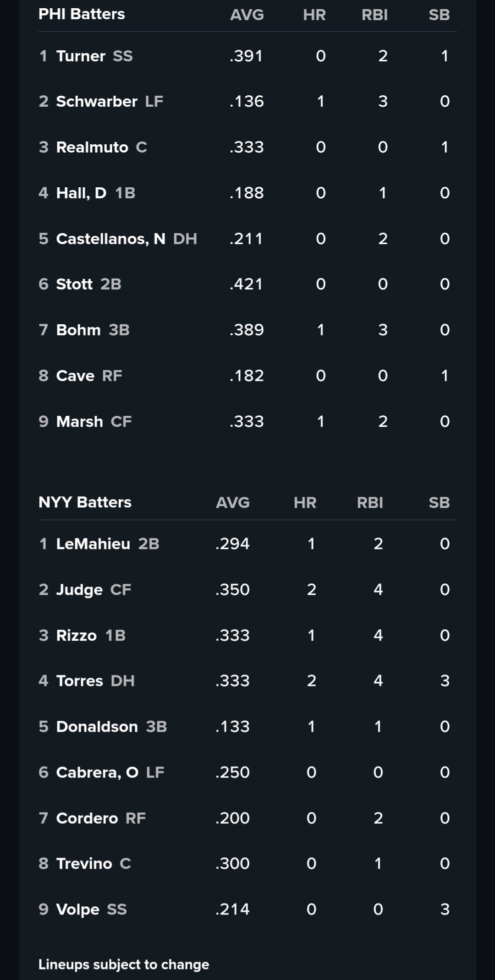The image size is (495, 980).
Task: Click the PHI Batters HR column header
Action: click(314, 15)
